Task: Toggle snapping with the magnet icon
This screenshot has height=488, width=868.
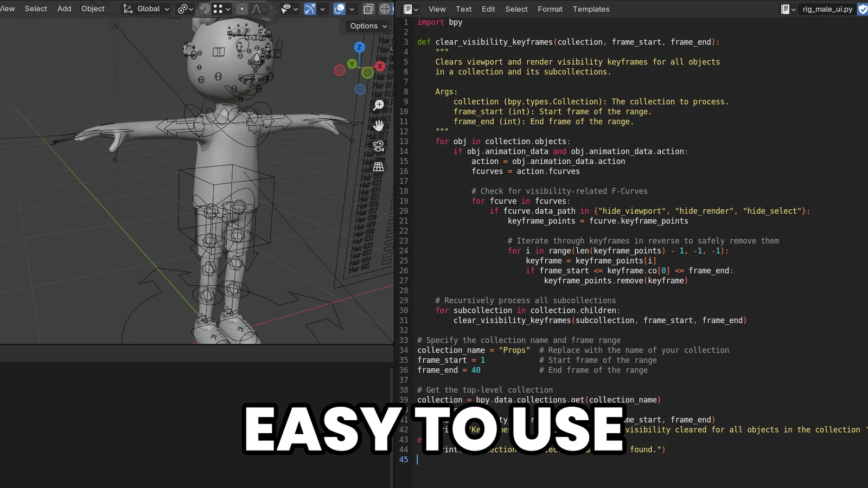Action: [x=205, y=9]
